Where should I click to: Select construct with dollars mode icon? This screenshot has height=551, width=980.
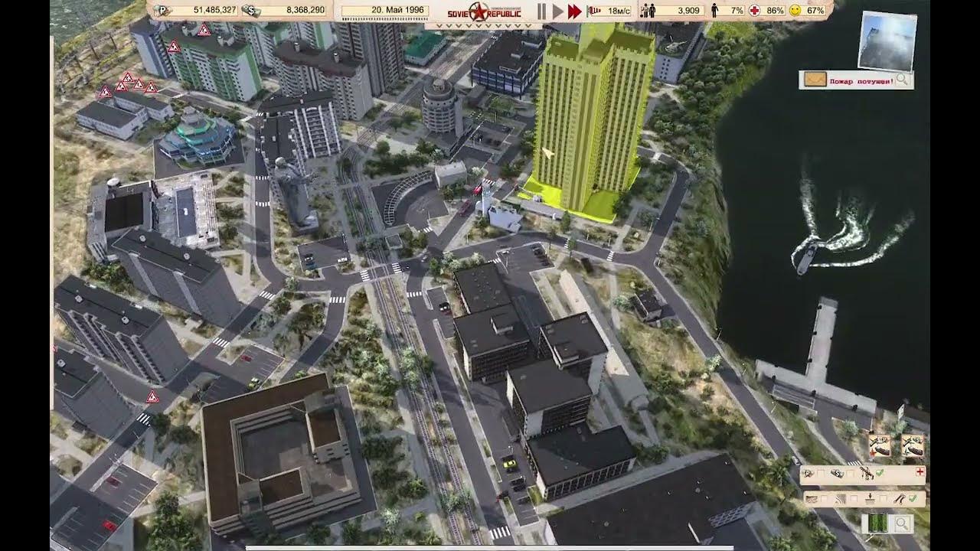pos(913,445)
